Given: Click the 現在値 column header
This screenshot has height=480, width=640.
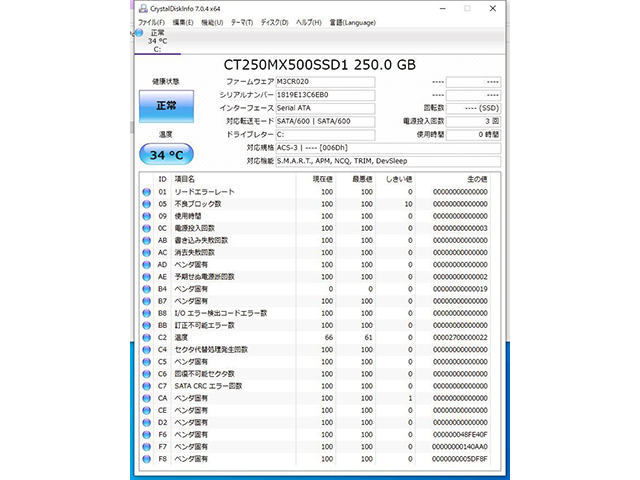Looking at the screenshot, I should pos(322,179).
